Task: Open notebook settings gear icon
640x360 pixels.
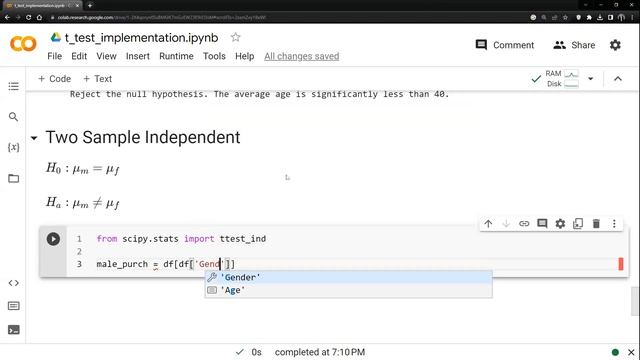Action: [x=615, y=45]
